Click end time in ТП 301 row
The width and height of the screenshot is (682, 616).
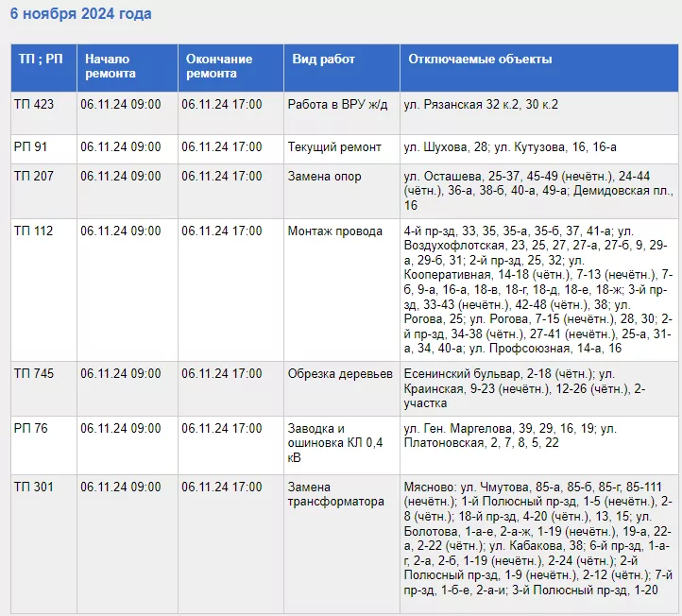222,487
